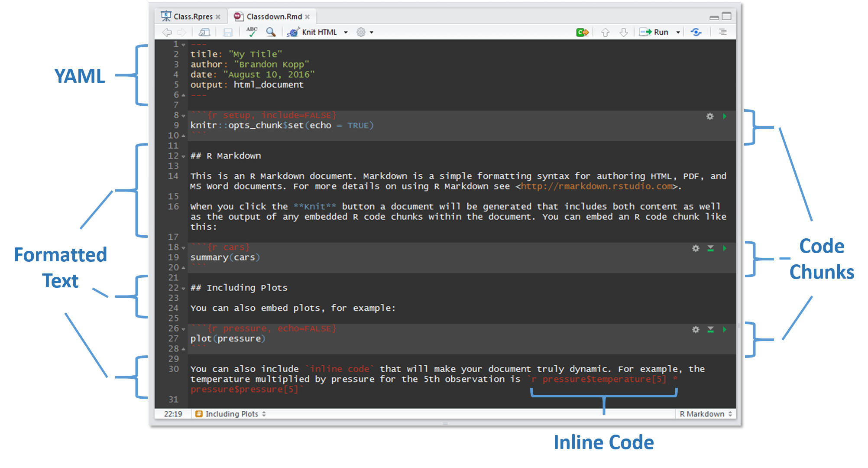The image size is (868, 468).
Task: Click the Knit HTML button
Action: pos(312,32)
